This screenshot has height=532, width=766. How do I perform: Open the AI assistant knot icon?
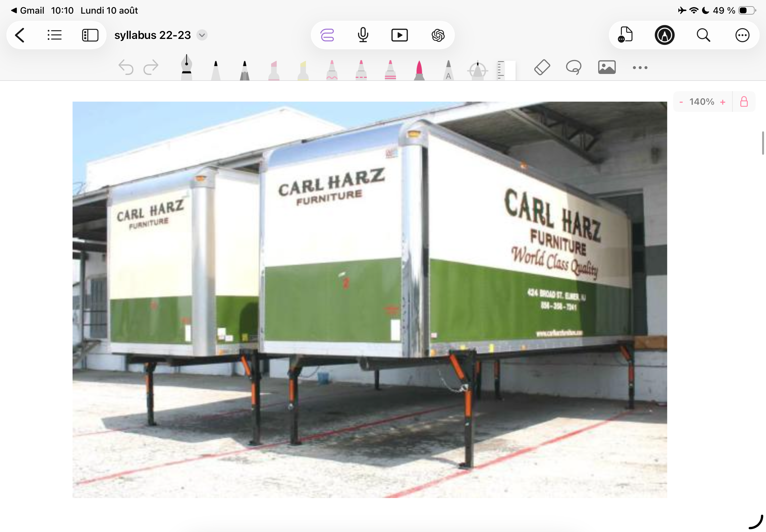pos(438,35)
